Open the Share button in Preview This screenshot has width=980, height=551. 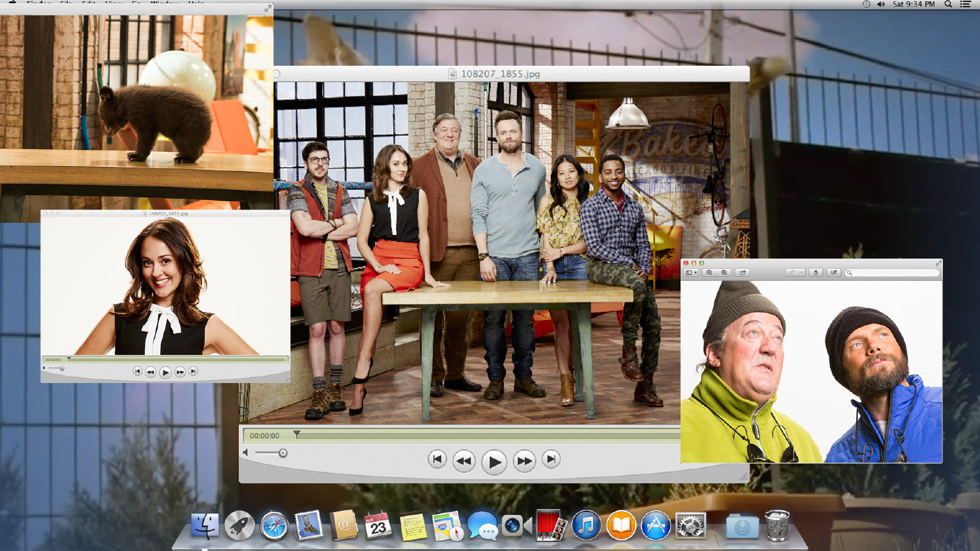(x=743, y=273)
